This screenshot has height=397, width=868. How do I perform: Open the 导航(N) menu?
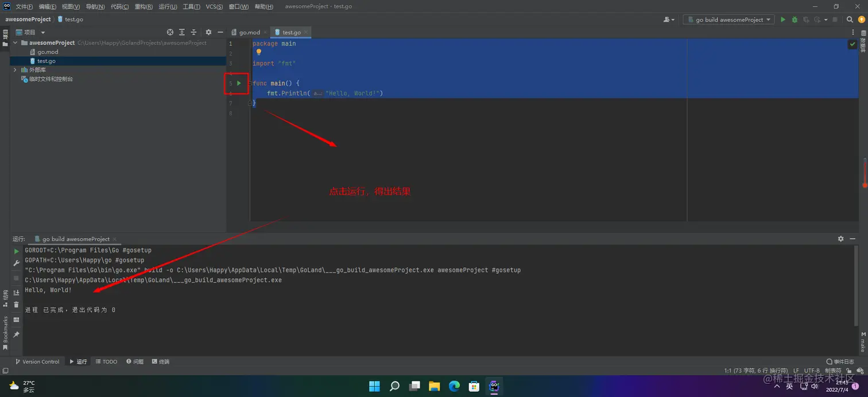tap(95, 6)
